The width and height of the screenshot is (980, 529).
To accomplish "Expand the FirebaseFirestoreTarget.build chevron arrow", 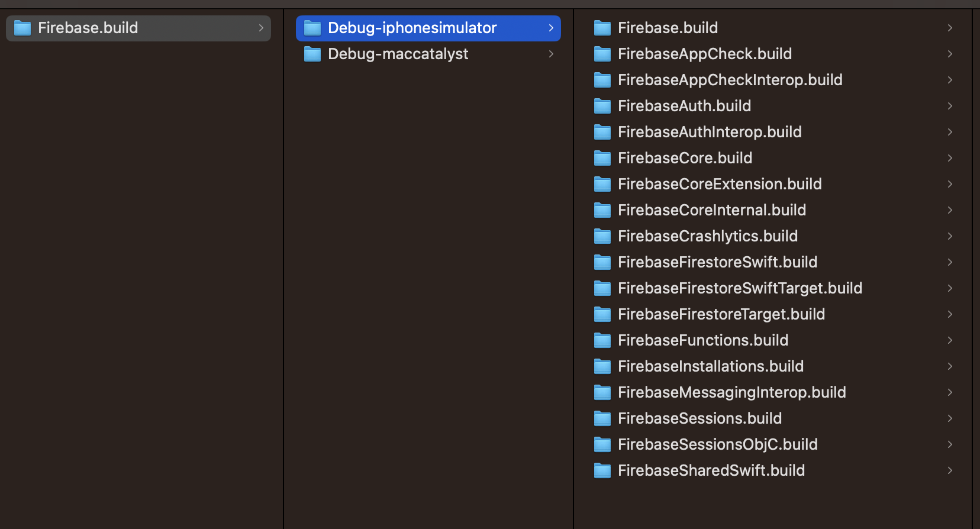I will tap(950, 314).
